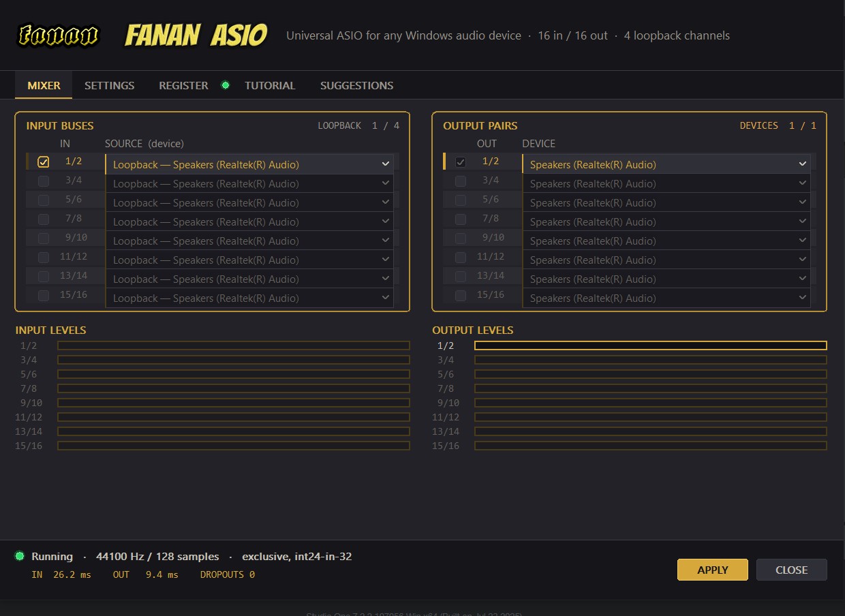Viewport: 845px width, 616px height.
Task: Open source dropdown for input 11/12
Action: click(249, 260)
